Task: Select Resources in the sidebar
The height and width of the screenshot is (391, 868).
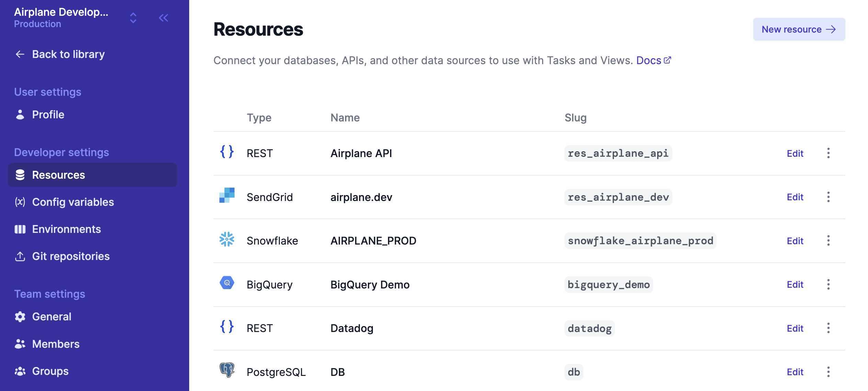Action: 92,175
